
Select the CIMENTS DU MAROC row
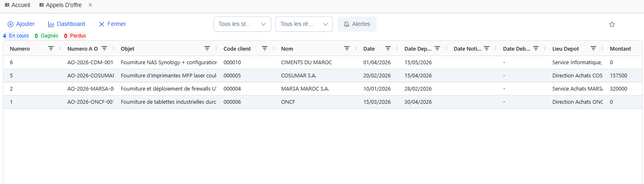(x=306, y=63)
